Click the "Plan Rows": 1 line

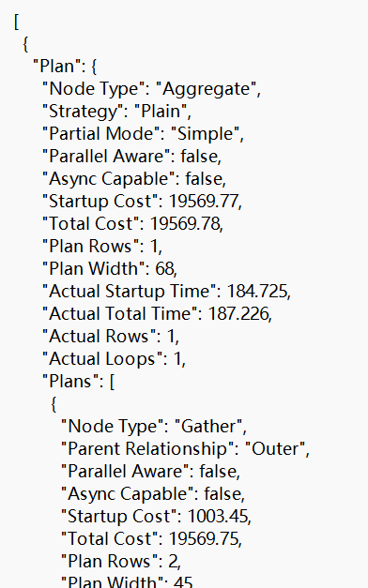pos(102,247)
